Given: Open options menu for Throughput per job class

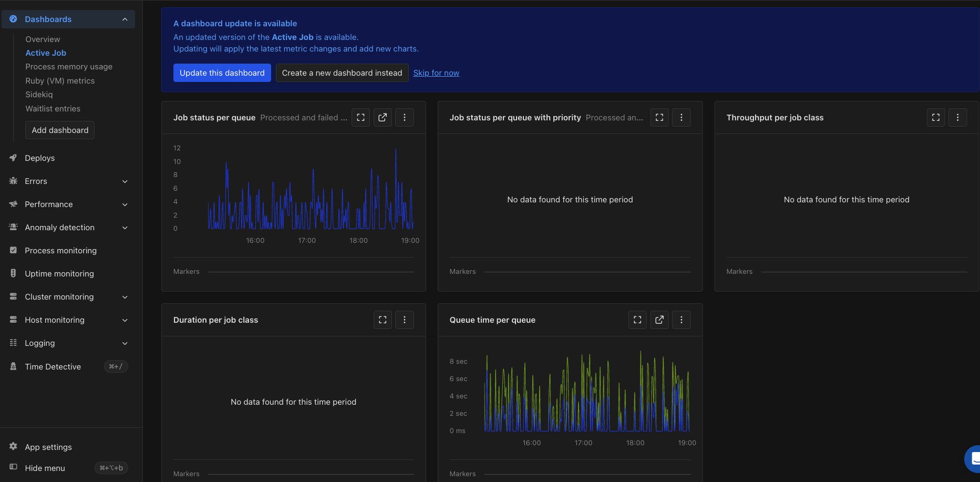Looking at the screenshot, I should [958, 118].
